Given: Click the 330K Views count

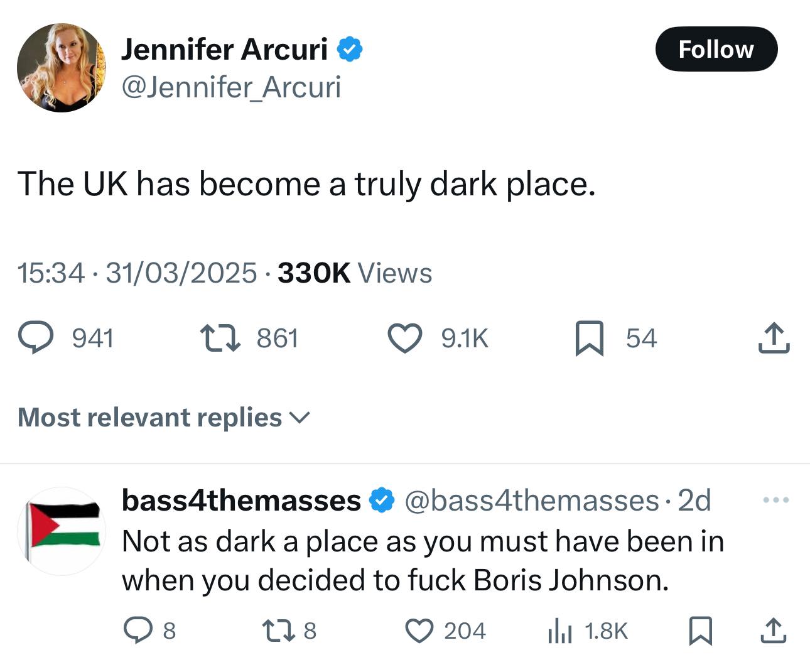Looking at the screenshot, I should 354,273.
